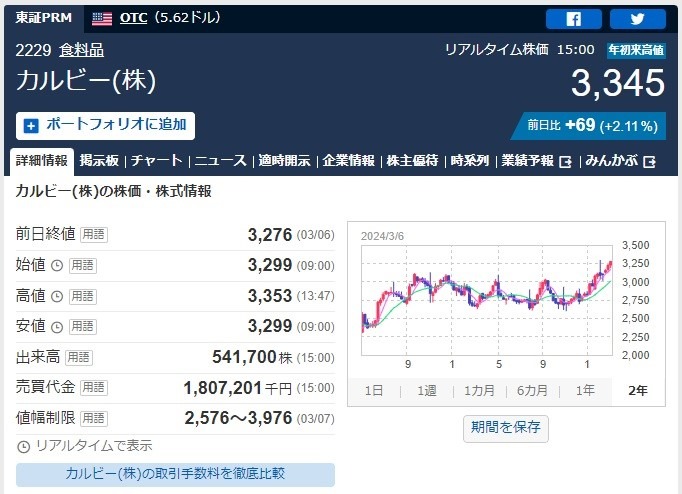Click external link icon after 業績予報
Viewport: 682px width, 494px height.
point(565,162)
